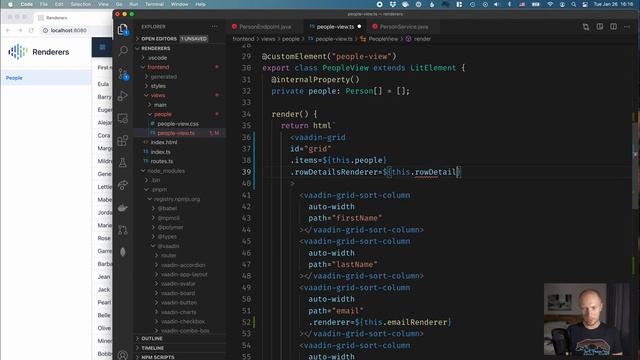Open the Search view in activity bar
The height and width of the screenshot is (360, 640).
(x=122, y=51)
